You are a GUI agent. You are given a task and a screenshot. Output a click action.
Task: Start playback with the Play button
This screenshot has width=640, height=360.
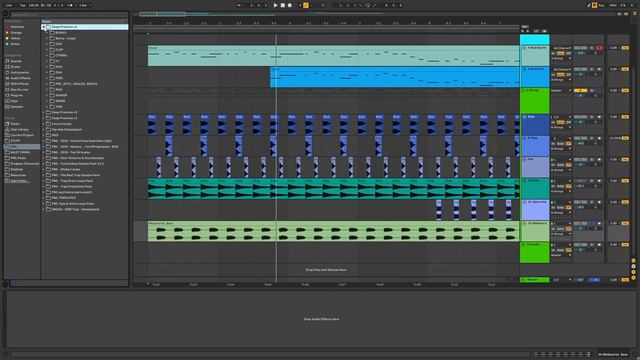(276, 5)
